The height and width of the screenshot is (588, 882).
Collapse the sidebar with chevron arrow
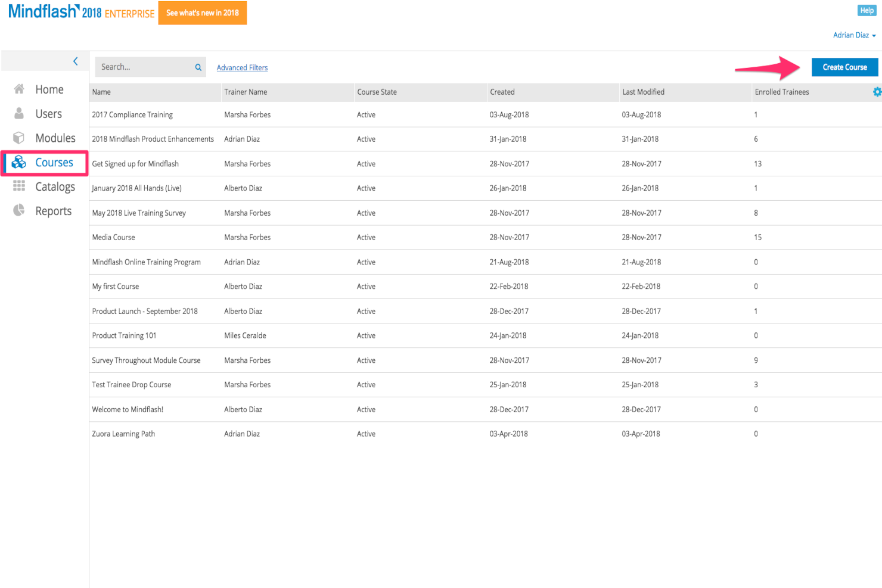(x=76, y=61)
